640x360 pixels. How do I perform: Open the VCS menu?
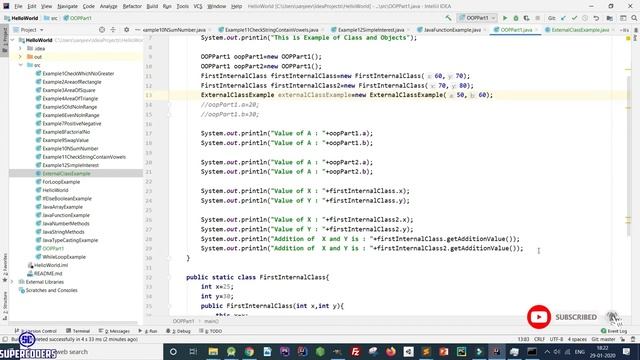(x=198, y=7)
